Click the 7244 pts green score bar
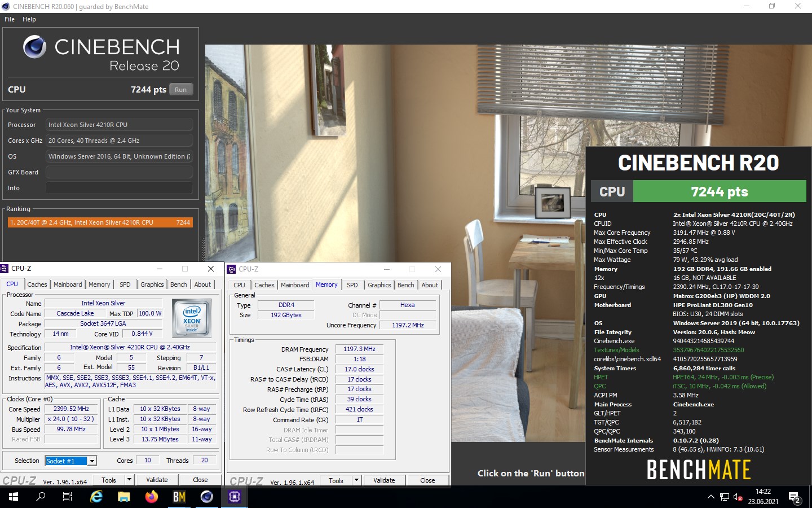The height and width of the screenshot is (508, 812). (720, 191)
